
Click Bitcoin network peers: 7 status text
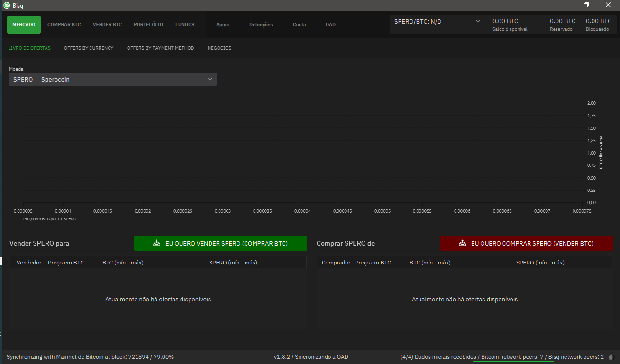tap(512, 357)
